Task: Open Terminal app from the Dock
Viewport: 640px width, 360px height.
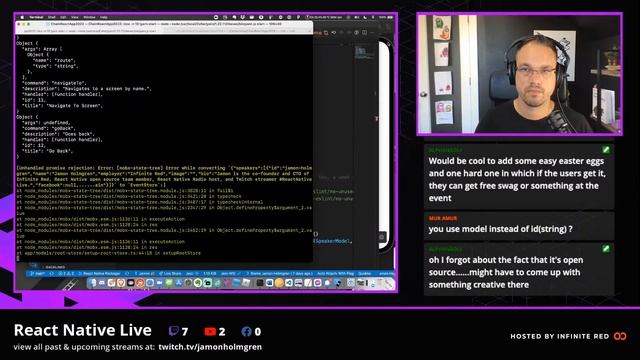Action: (x=260, y=282)
